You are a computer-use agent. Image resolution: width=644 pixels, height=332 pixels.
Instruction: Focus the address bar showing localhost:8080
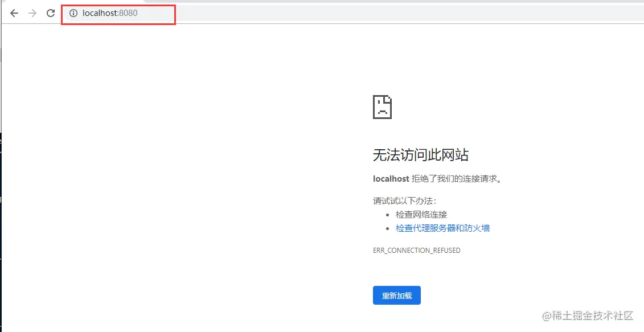353,13
